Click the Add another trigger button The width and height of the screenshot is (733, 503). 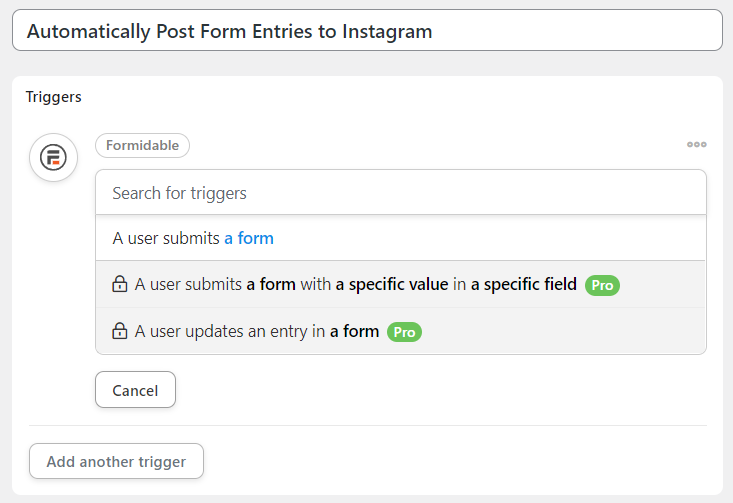click(116, 461)
